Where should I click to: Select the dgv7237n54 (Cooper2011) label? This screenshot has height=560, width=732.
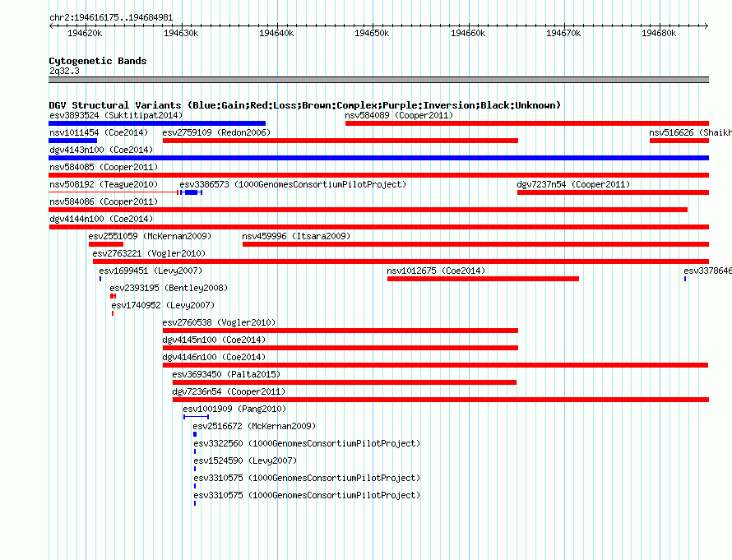coord(573,184)
